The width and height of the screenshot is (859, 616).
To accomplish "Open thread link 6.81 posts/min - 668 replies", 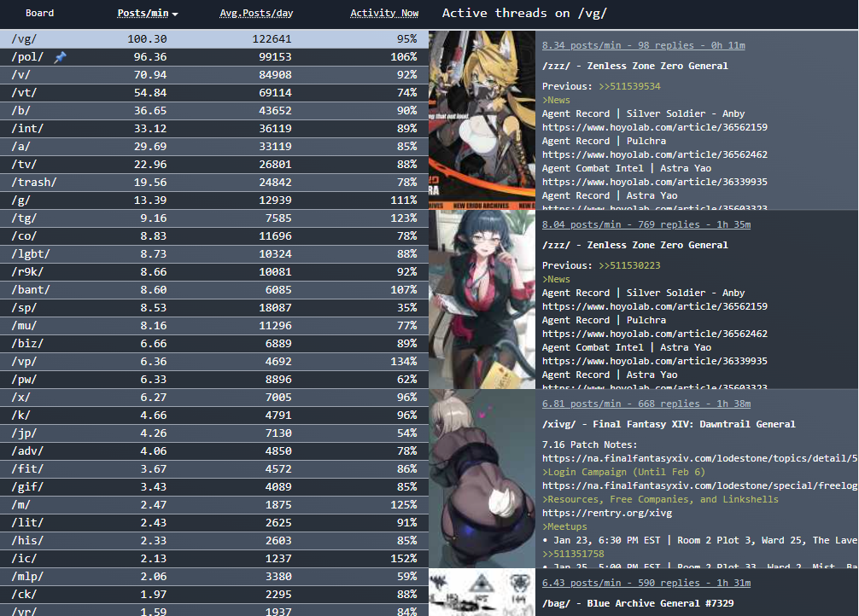I will 646,404.
